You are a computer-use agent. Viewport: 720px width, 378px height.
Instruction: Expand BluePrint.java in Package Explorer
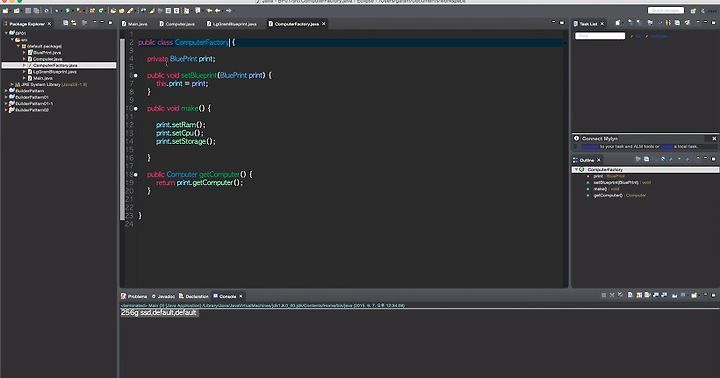(x=24, y=52)
